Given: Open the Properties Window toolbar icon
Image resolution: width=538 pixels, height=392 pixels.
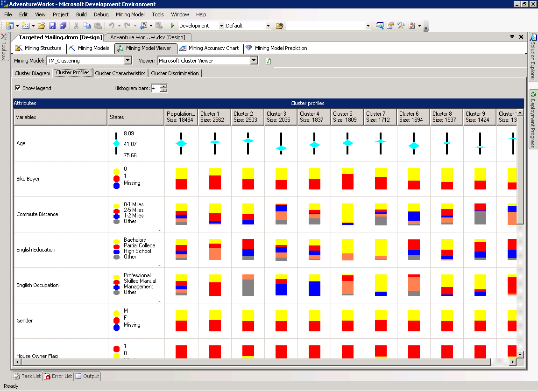Looking at the screenshot, I should tap(390, 26).
